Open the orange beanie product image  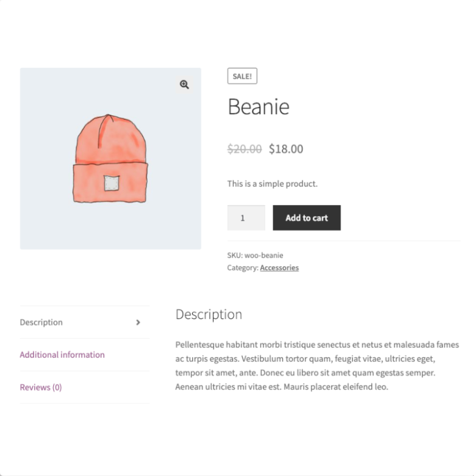[110, 159]
